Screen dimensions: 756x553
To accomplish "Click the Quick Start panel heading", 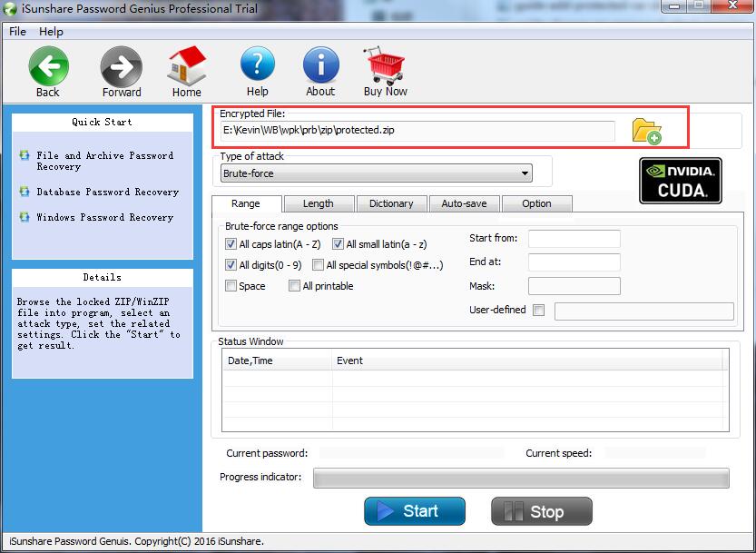I will pyautogui.click(x=103, y=122).
